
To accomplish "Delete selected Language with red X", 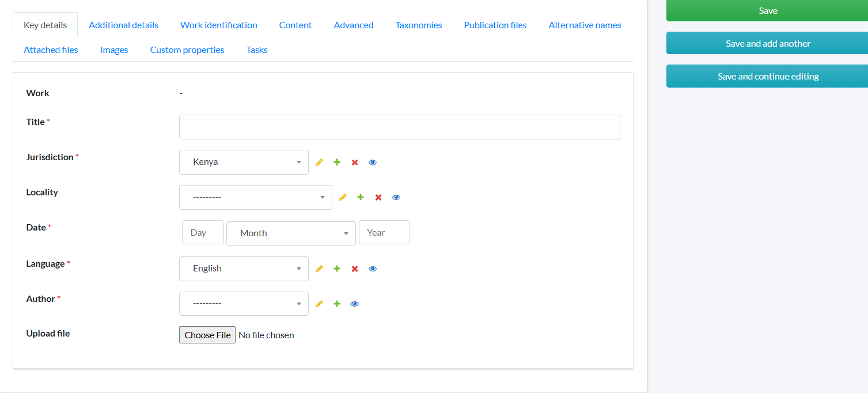I will click(x=355, y=269).
